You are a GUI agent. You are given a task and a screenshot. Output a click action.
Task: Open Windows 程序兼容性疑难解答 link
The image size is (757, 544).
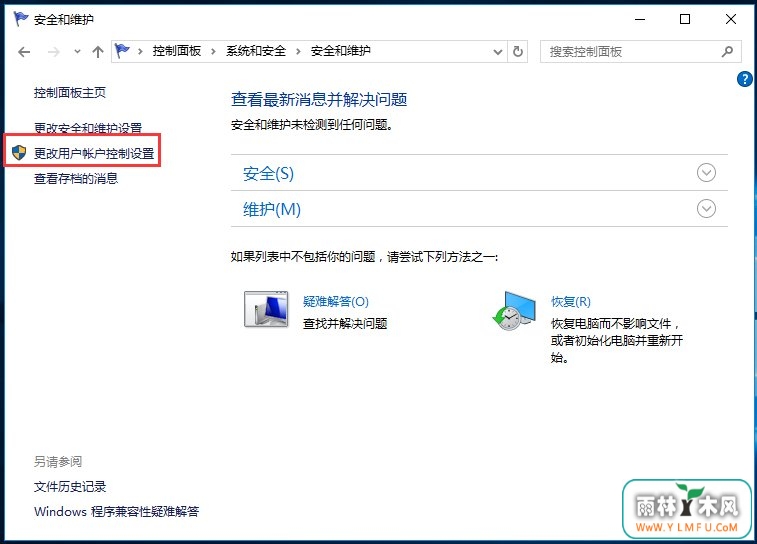[116, 511]
